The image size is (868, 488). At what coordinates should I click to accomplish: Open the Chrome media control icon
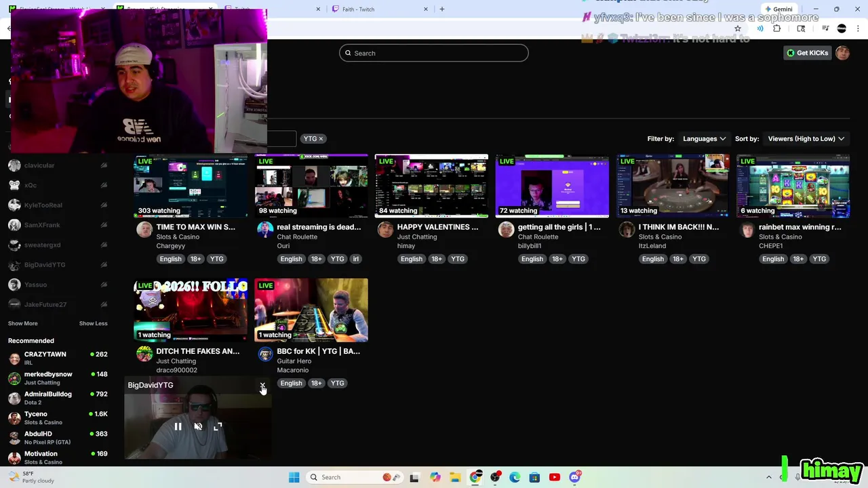pyautogui.click(x=825, y=28)
